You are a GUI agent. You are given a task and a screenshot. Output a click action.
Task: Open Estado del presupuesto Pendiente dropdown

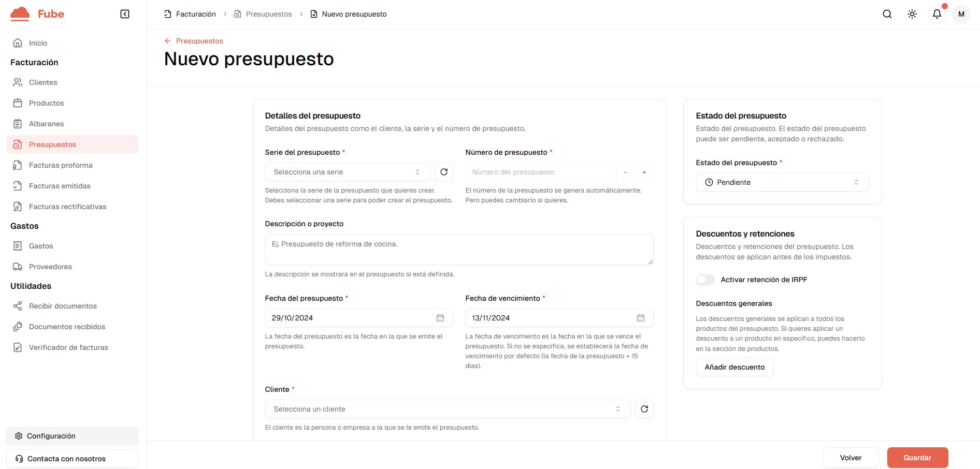pyautogui.click(x=782, y=182)
